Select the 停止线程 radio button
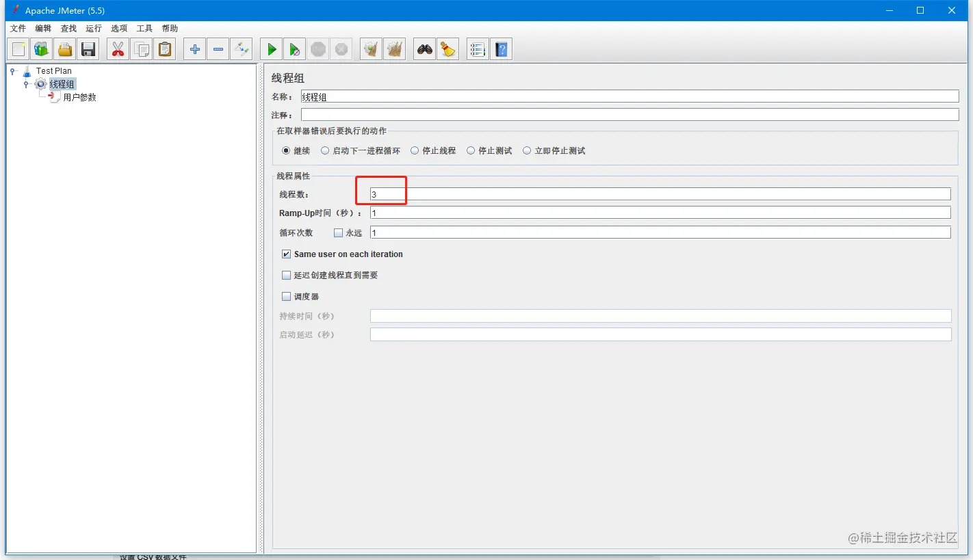The height and width of the screenshot is (560, 973). point(415,150)
